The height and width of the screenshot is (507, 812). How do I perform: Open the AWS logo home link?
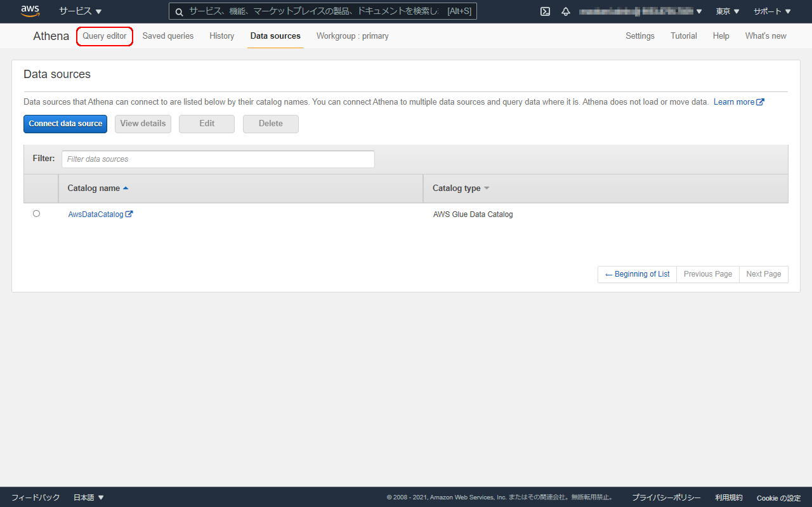30,11
